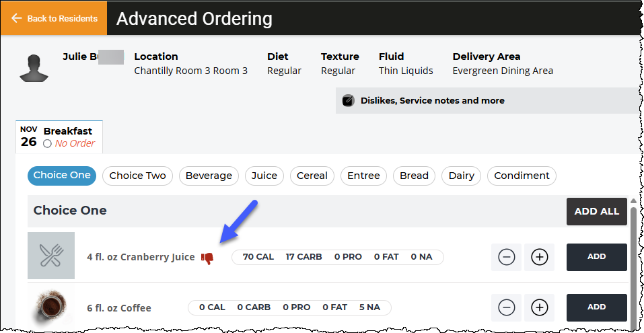Screen dimensions: 644x333
Task: Click the resident profile avatar icon
Action: pos(34,67)
